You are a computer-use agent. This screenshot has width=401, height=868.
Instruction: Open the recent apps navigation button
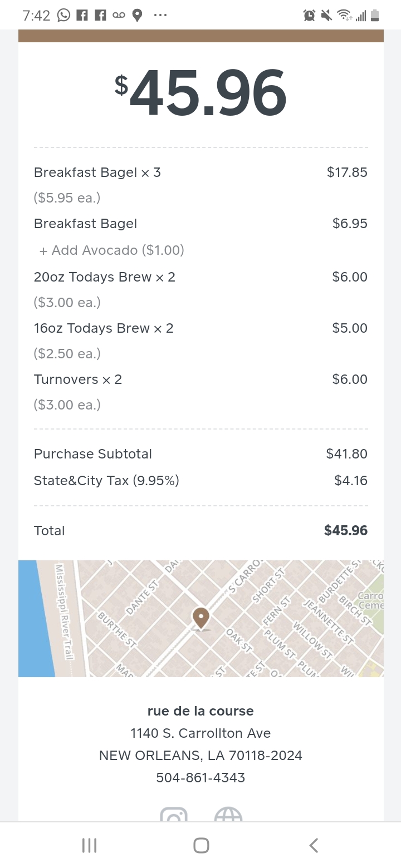[89, 846]
